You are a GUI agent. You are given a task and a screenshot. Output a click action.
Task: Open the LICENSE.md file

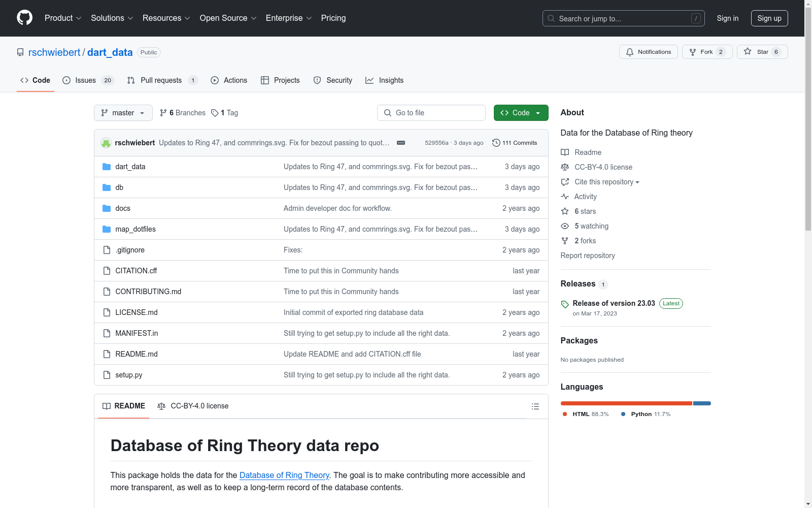pos(137,312)
